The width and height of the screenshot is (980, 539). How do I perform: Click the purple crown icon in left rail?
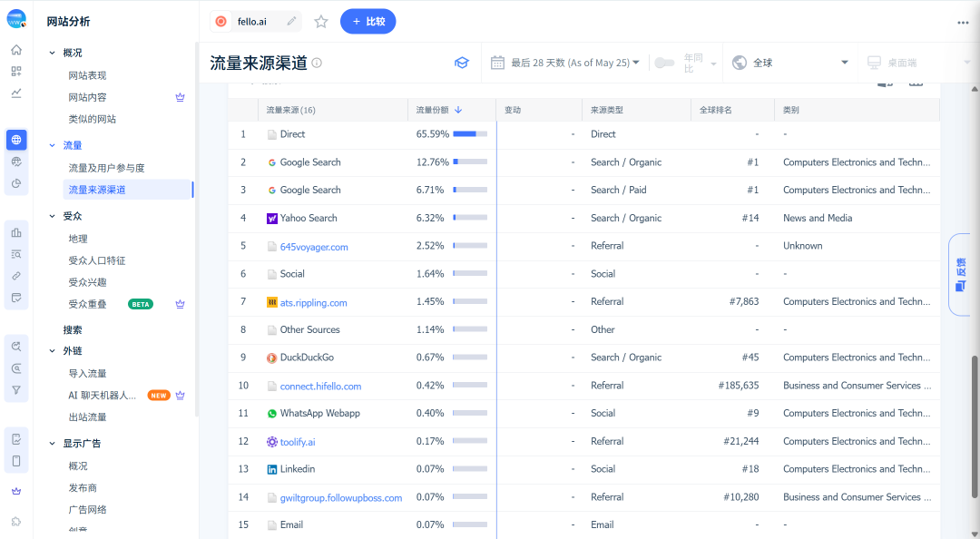coord(16,492)
